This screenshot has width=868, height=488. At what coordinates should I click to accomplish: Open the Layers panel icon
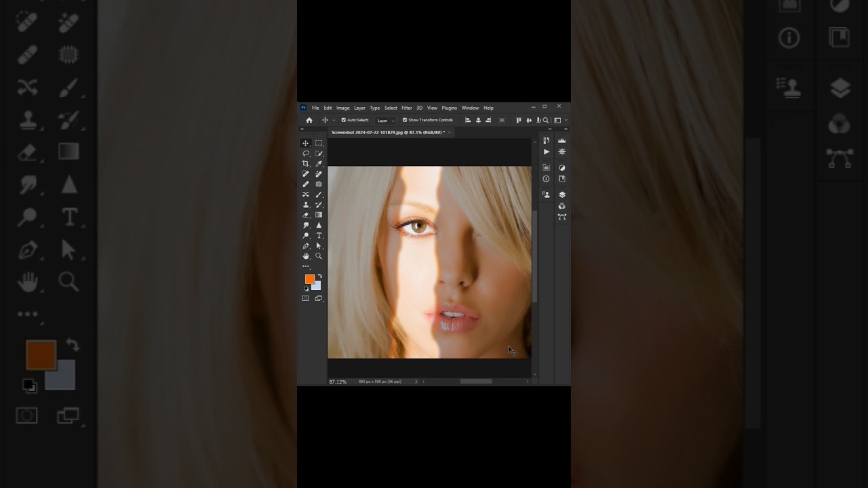tap(562, 195)
